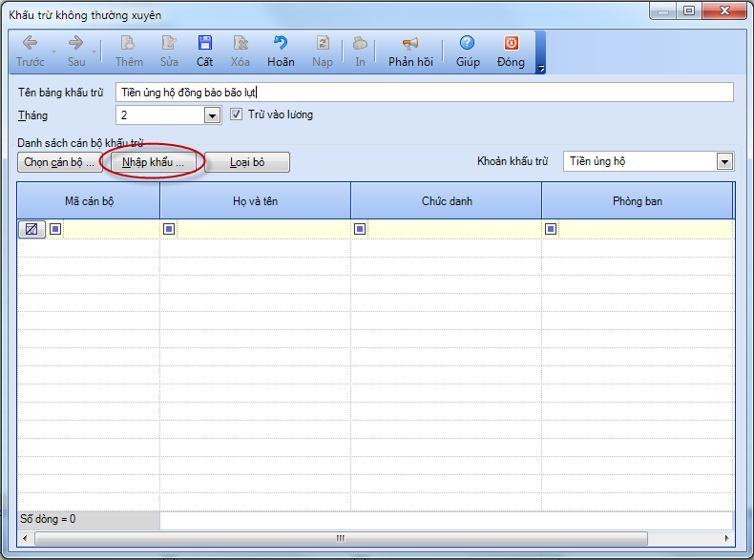Viewport: 754px width, 560px height.
Task: Click the Chọn cán bộ button
Action: pos(59,162)
